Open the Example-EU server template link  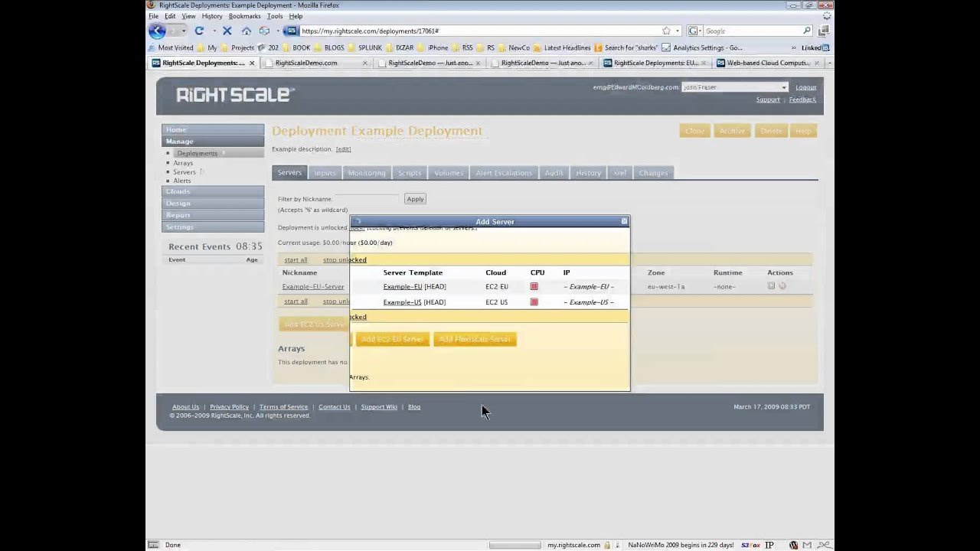[x=403, y=286]
